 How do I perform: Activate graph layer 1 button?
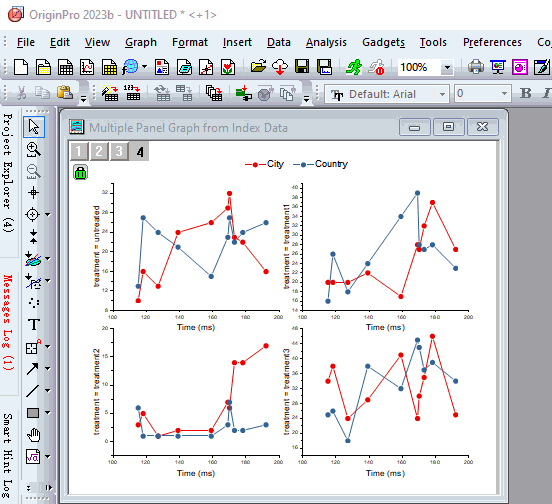click(79, 151)
